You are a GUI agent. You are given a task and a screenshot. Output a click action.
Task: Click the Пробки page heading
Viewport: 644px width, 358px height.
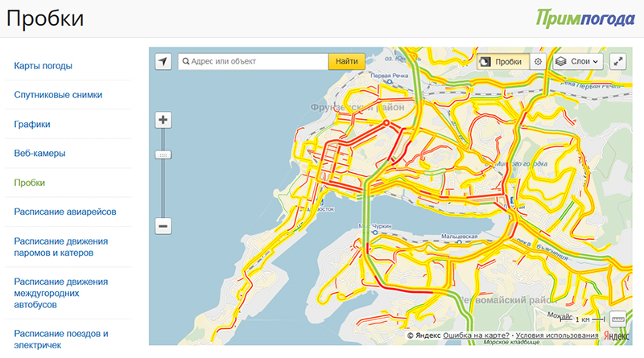point(45,18)
